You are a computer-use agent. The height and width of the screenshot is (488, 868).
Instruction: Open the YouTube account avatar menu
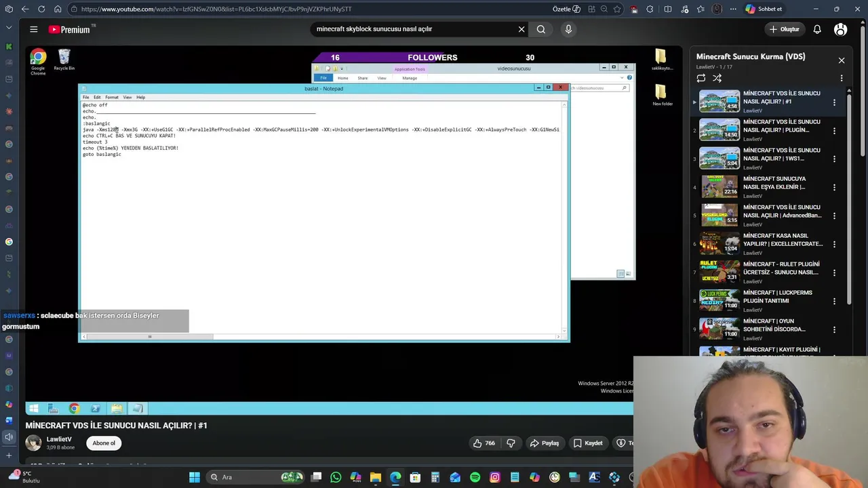tap(841, 29)
